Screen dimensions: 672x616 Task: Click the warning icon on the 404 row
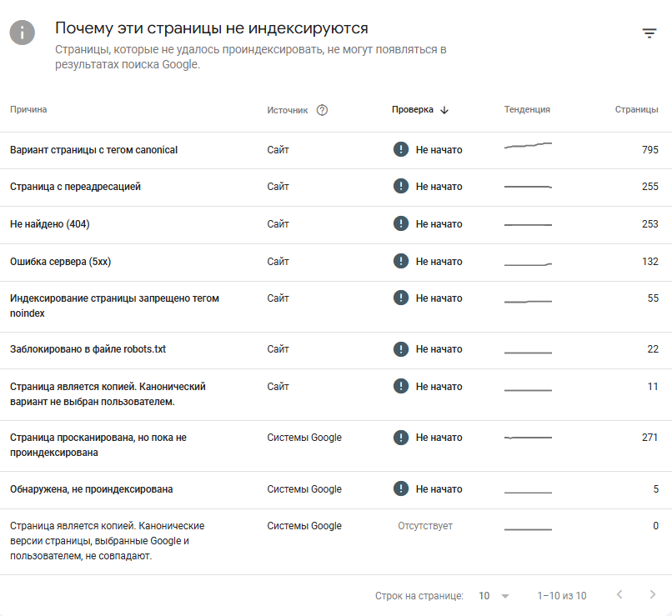(400, 223)
